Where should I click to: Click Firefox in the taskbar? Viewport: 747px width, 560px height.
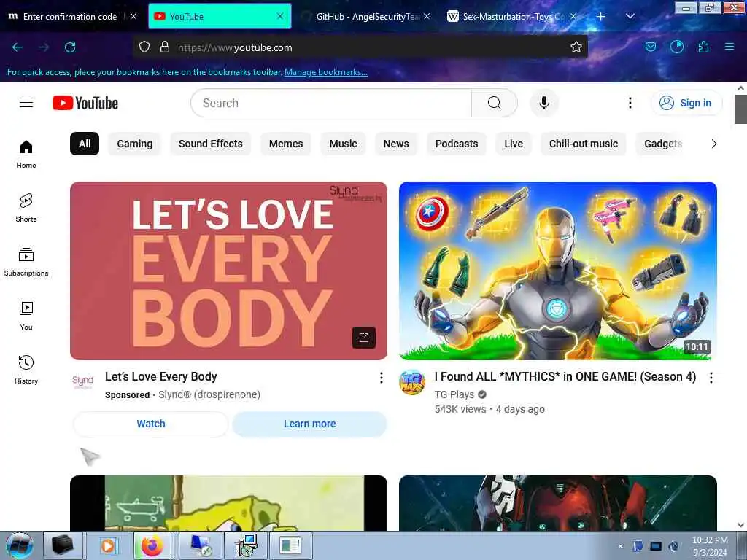(x=152, y=545)
